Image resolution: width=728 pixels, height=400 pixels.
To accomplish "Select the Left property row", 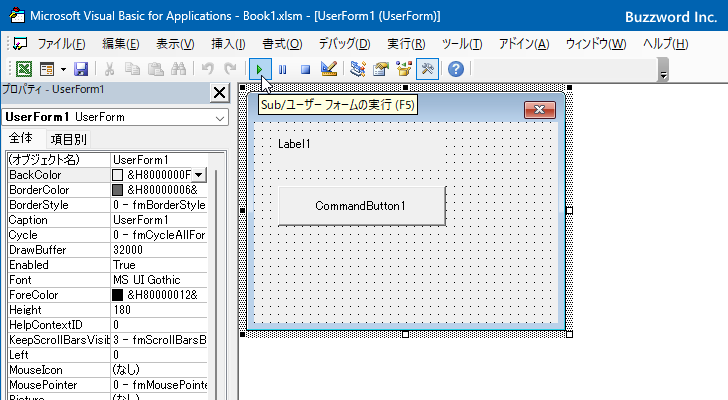I will (107, 355).
